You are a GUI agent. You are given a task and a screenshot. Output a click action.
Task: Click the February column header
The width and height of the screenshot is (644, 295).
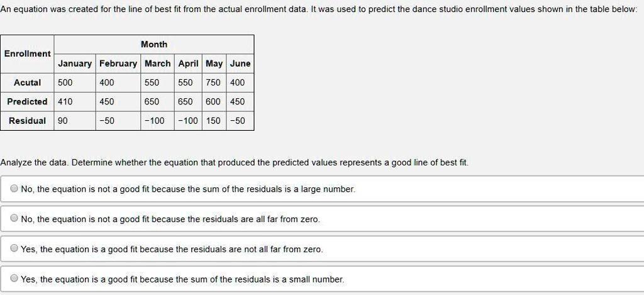[118, 64]
